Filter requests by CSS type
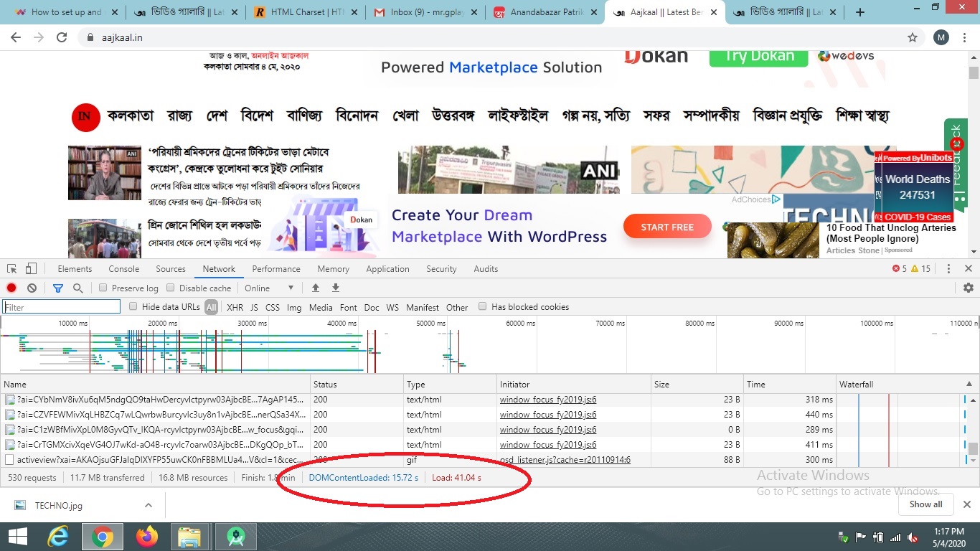980x551 pixels. click(273, 307)
